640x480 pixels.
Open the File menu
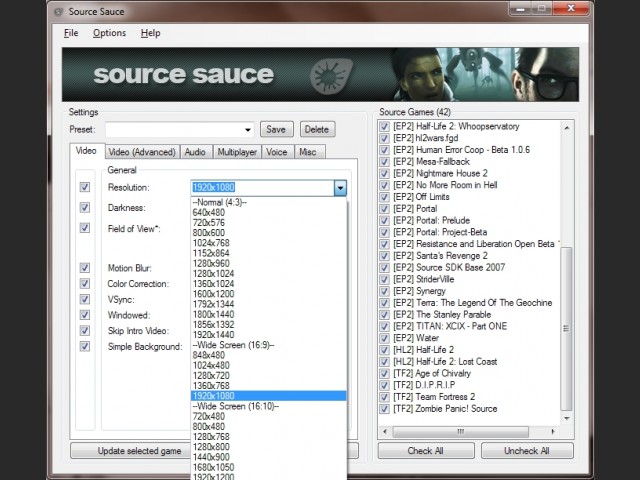[71, 33]
